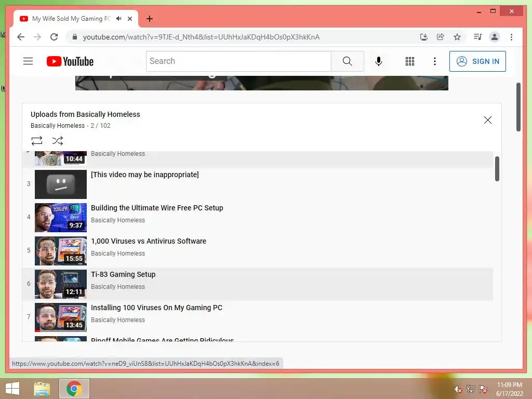Click the Uploads from Basically Homeless title
Viewport: 532px width, 399px height.
(85, 114)
